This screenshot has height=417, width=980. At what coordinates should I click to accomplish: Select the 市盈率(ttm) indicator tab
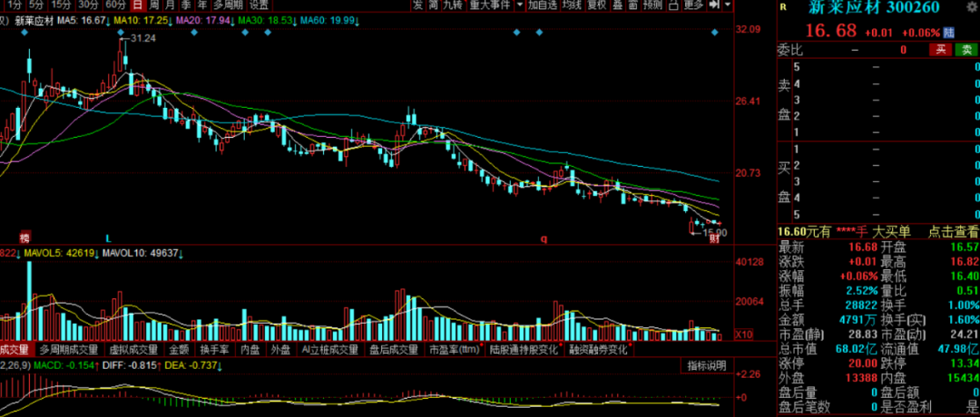click(454, 349)
